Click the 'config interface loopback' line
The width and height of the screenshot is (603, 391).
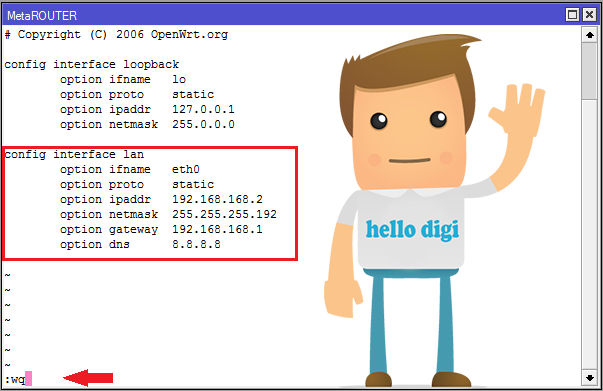tap(92, 65)
